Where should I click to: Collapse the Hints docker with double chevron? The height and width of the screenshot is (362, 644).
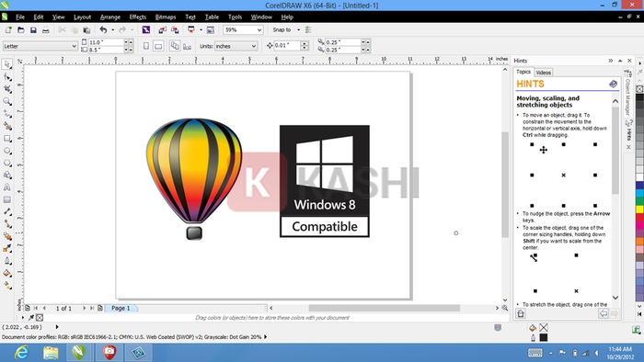tap(610, 61)
